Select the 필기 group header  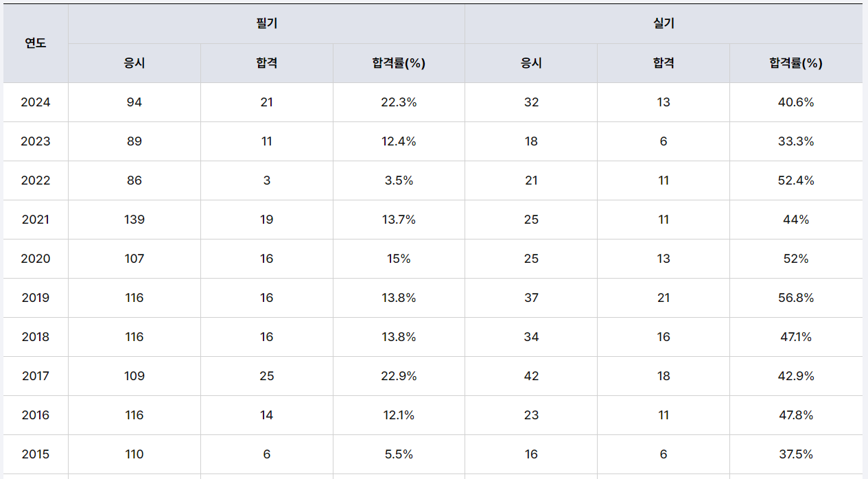point(266,24)
